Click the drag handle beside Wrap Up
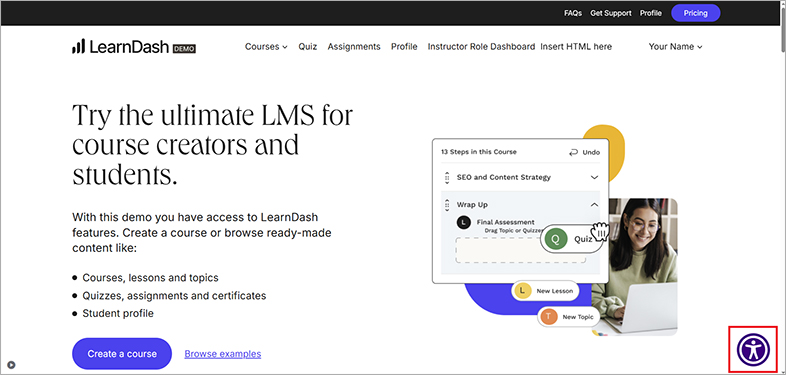Image resolution: width=786 pixels, height=375 pixels. click(447, 205)
